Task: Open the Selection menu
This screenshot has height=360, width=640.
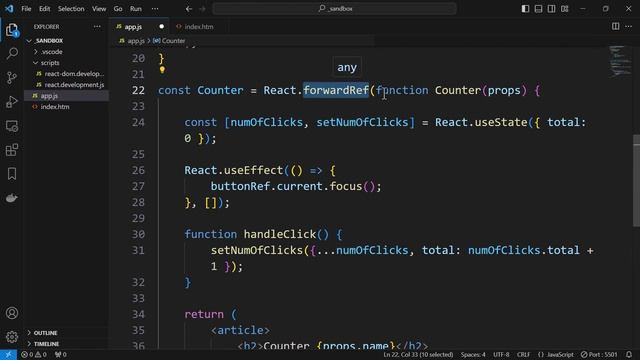Action: pos(71,9)
